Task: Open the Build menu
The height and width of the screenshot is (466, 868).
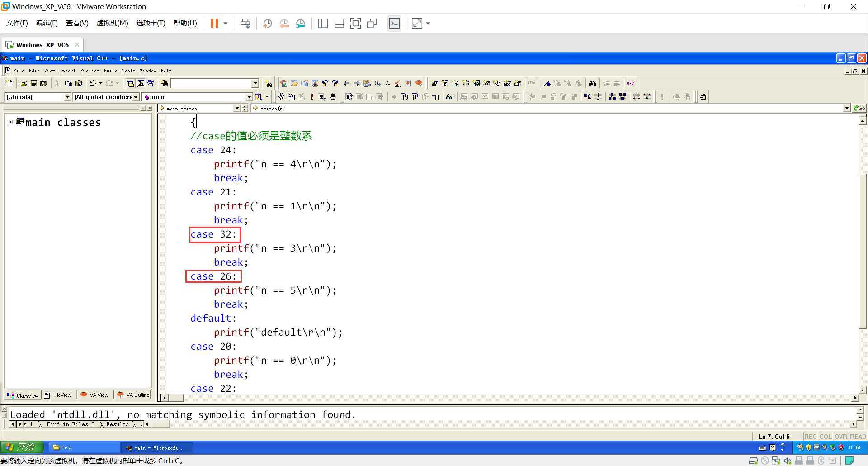Action: point(110,71)
